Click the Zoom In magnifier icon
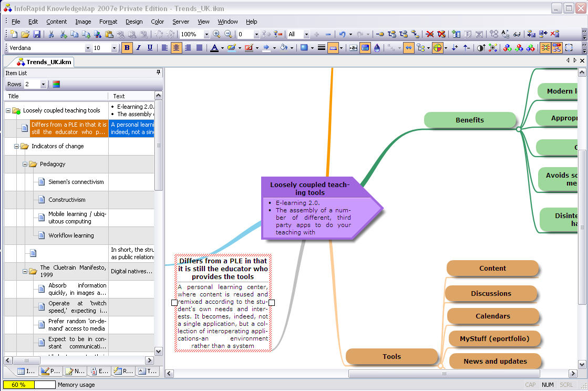The width and height of the screenshot is (588, 391). pyautogui.click(x=216, y=34)
